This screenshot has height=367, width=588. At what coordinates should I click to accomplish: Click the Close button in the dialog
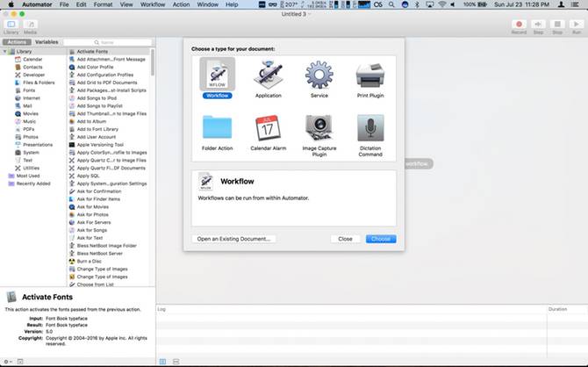(345, 239)
